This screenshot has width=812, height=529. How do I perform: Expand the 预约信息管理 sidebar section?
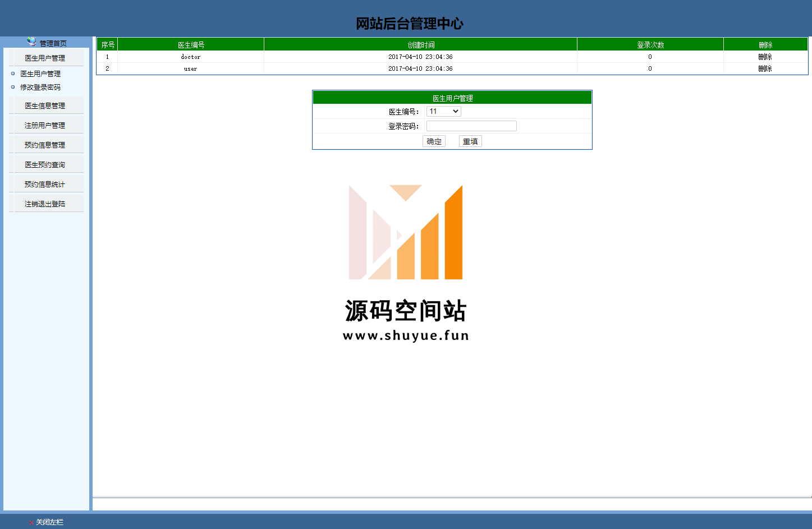click(x=45, y=145)
